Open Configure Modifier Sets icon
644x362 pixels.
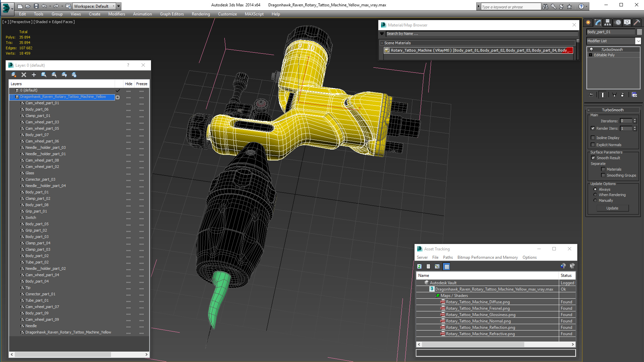pos(634,95)
